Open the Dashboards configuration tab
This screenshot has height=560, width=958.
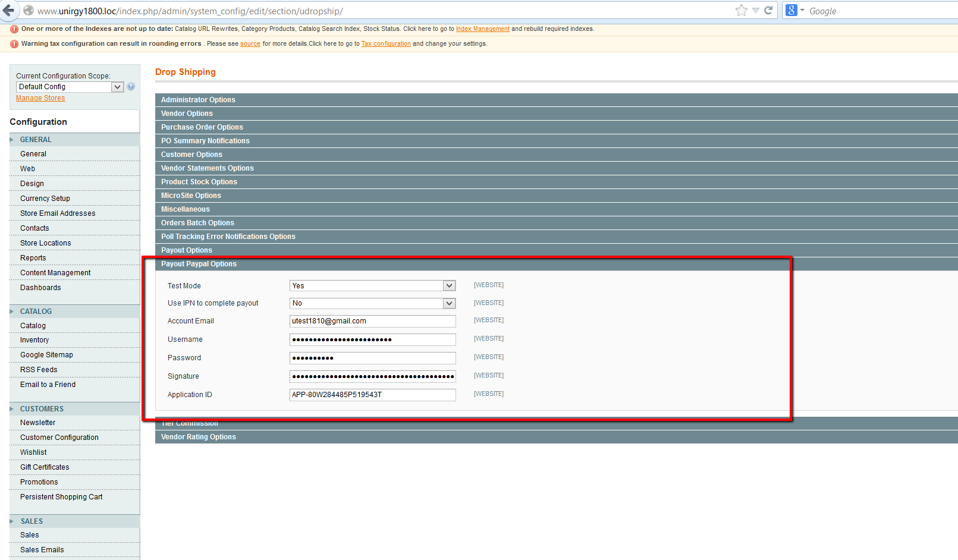[75, 288]
